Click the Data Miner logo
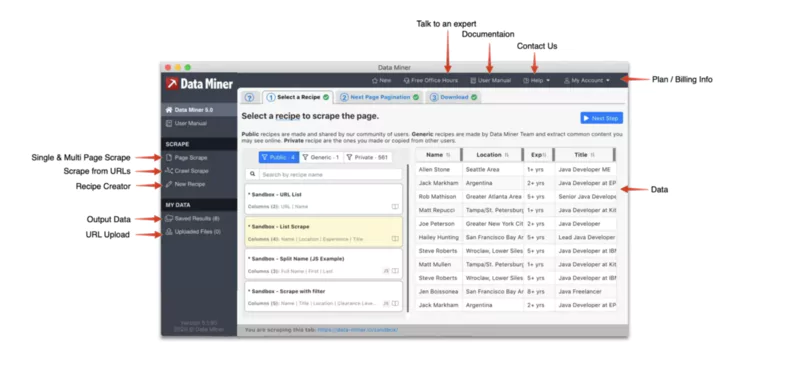Image resolution: width=800 pixels, height=371 pixels. pyautogui.click(x=199, y=84)
